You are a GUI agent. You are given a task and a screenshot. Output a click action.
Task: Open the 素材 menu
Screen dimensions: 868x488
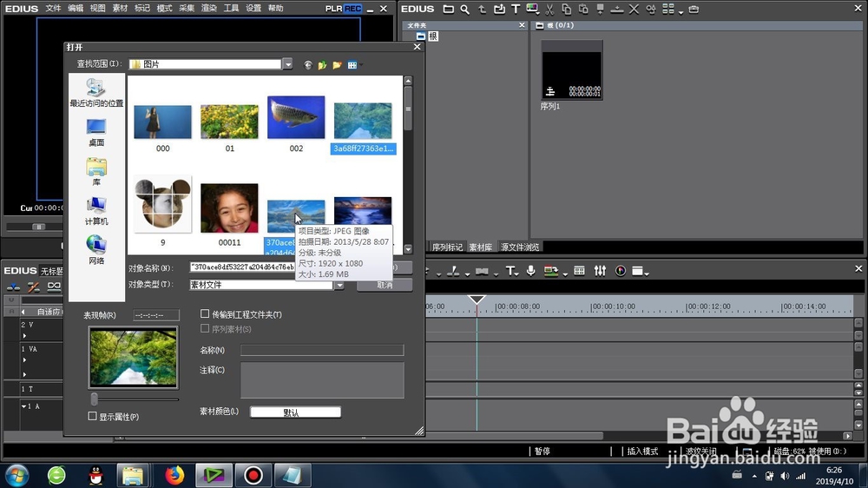[120, 9]
